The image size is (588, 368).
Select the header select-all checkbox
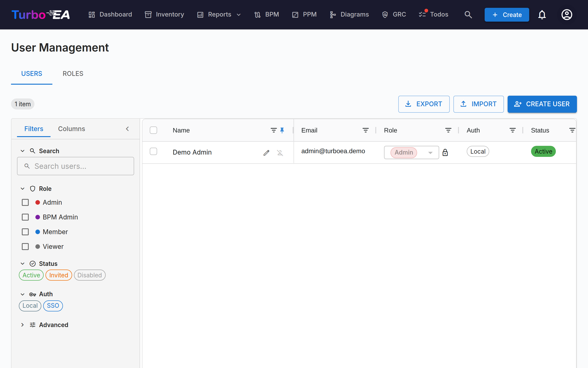coord(153,130)
